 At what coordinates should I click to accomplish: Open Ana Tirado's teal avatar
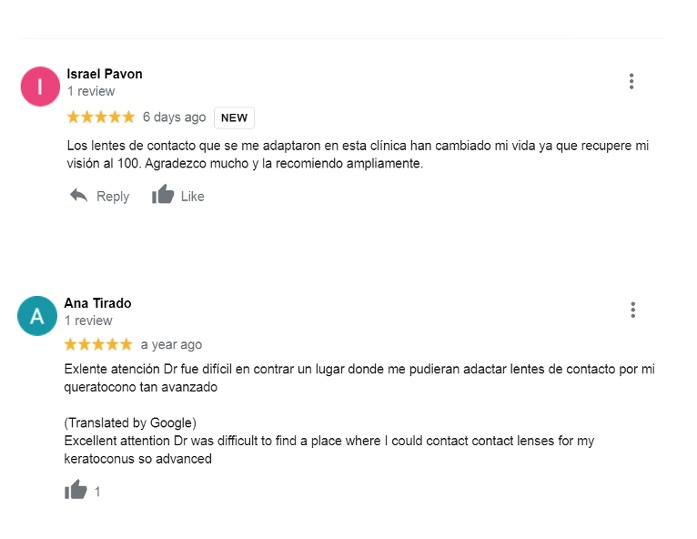tap(37, 316)
